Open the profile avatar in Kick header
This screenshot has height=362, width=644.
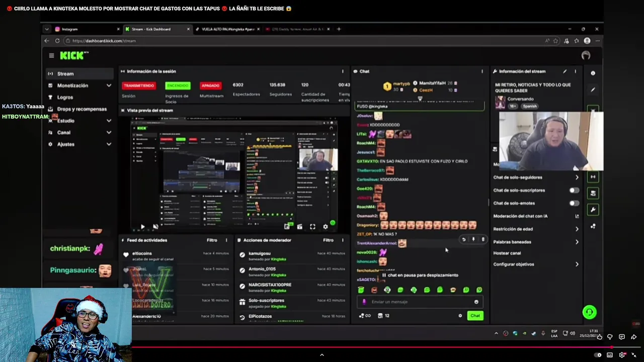586,56
